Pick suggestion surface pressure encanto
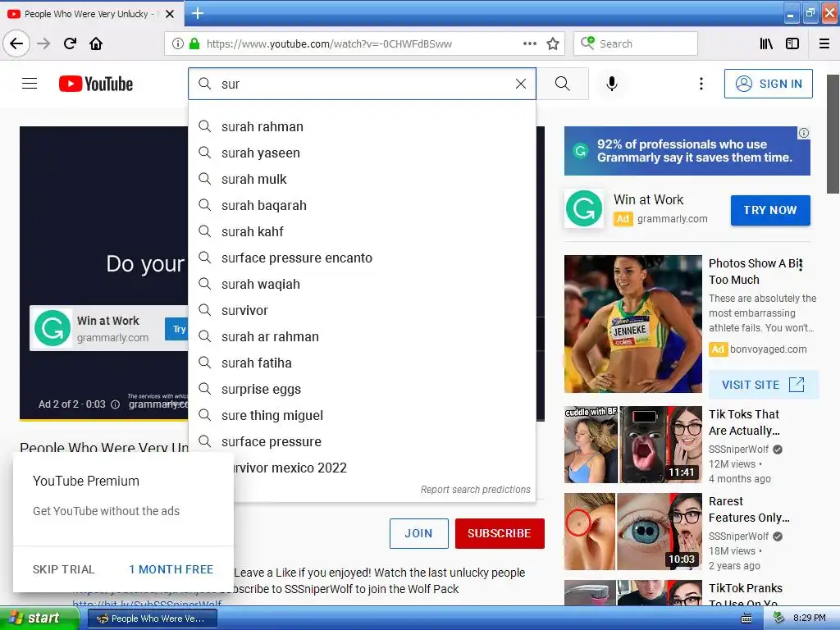 pyautogui.click(x=362, y=258)
